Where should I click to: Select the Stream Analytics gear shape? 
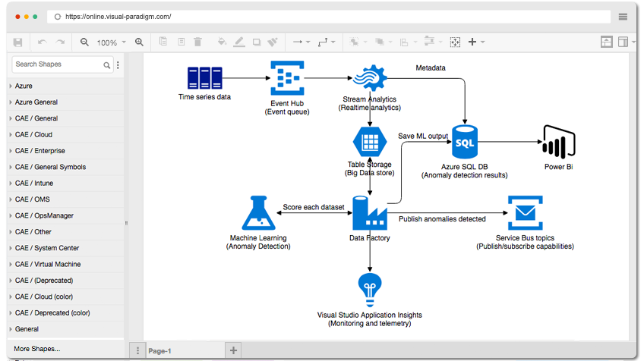pos(370,78)
